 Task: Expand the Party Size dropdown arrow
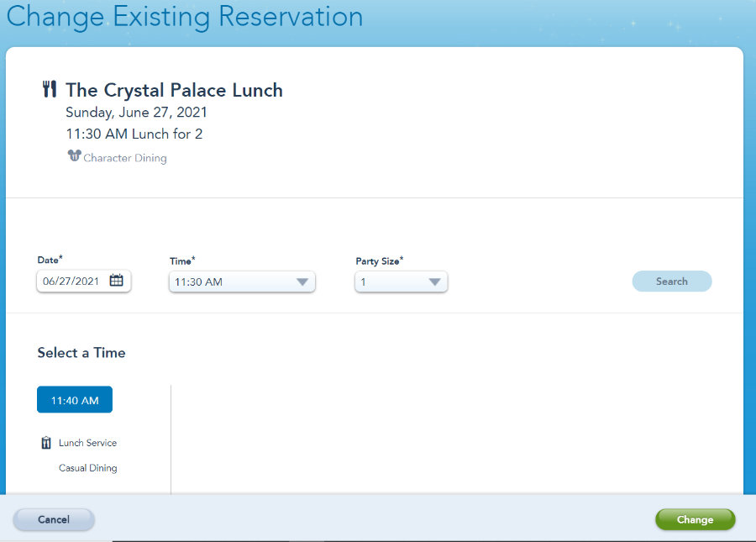434,282
